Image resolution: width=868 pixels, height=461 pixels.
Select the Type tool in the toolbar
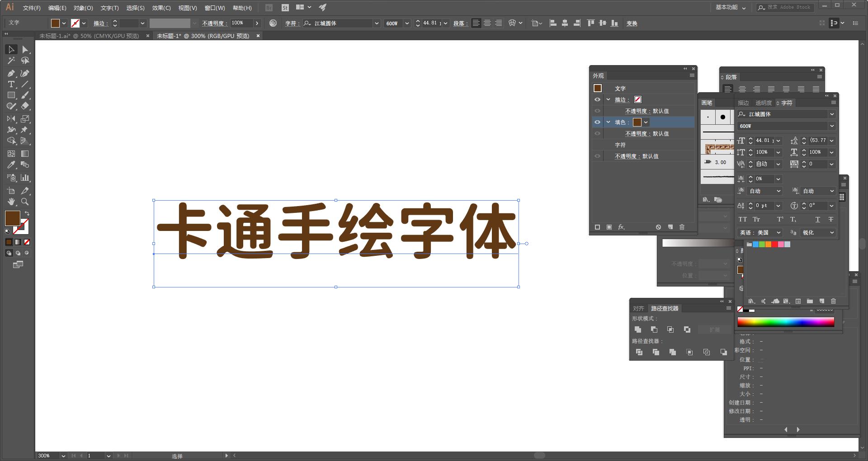[11, 84]
